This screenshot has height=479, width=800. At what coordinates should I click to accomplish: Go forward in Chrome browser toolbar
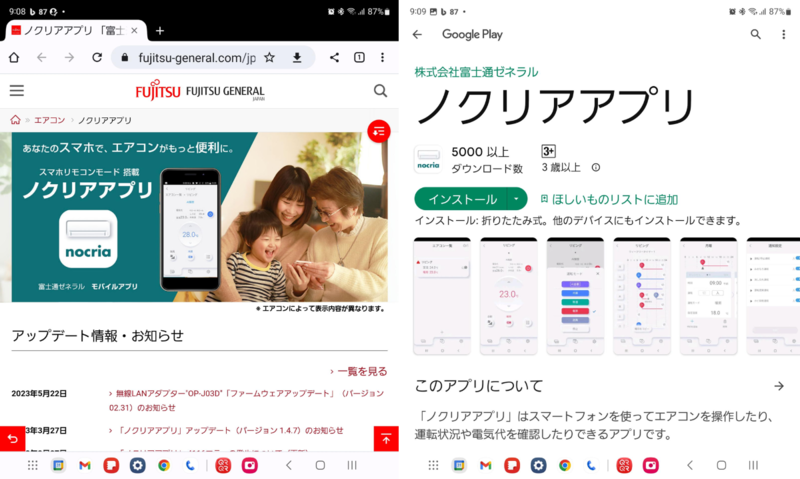[69, 58]
